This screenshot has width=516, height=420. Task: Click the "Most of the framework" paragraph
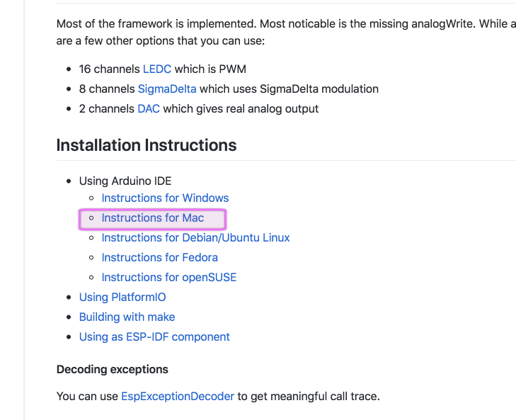(212, 24)
